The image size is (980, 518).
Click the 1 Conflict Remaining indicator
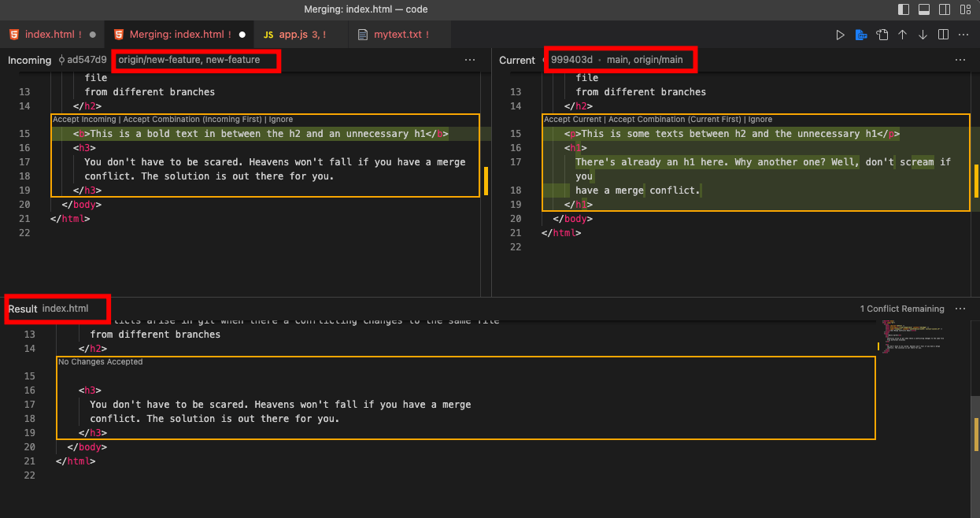point(902,309)
